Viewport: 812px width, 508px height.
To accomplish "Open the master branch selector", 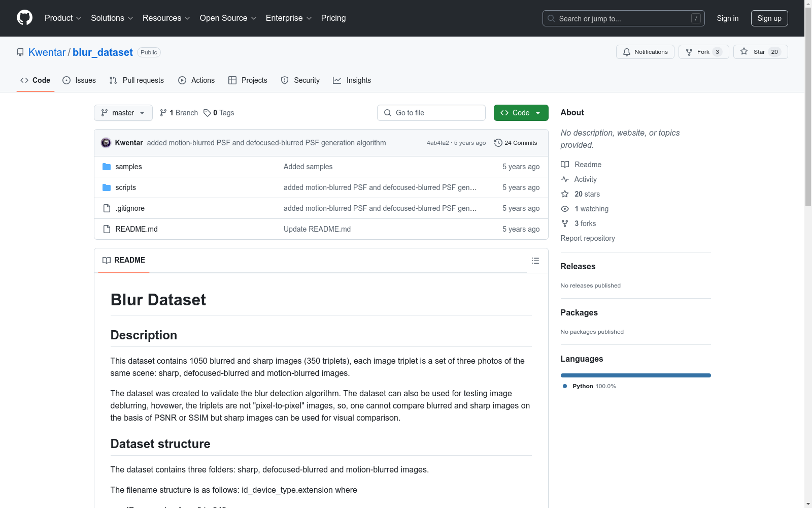I will pos(123,113).
